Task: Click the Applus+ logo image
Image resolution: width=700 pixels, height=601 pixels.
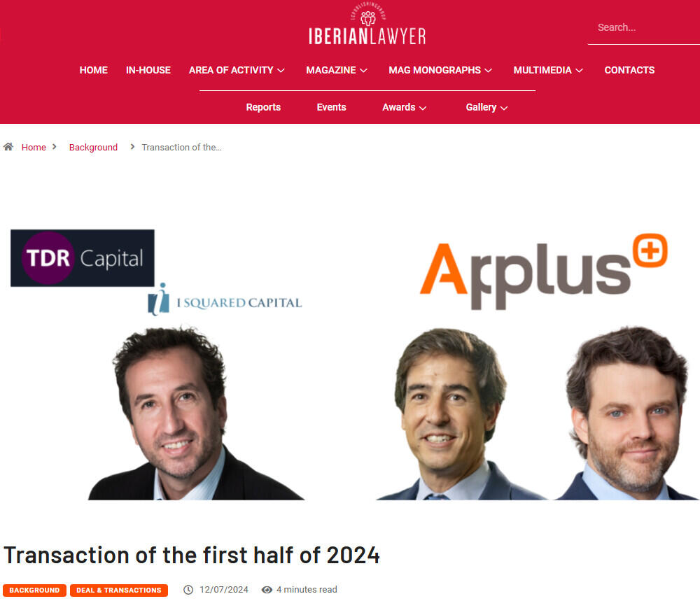Action: point(544,271)
